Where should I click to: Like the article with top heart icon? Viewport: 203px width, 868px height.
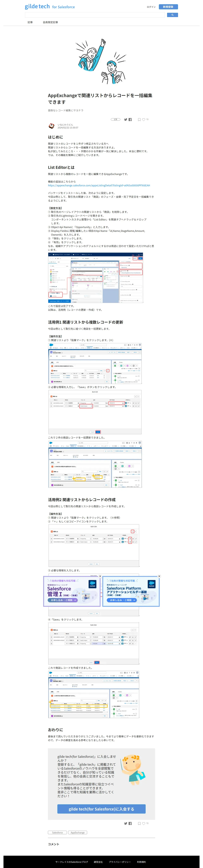click(144, 119)
